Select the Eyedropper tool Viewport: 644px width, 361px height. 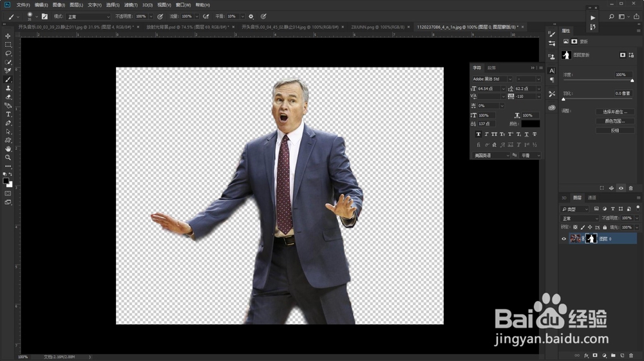pos(8,71)
